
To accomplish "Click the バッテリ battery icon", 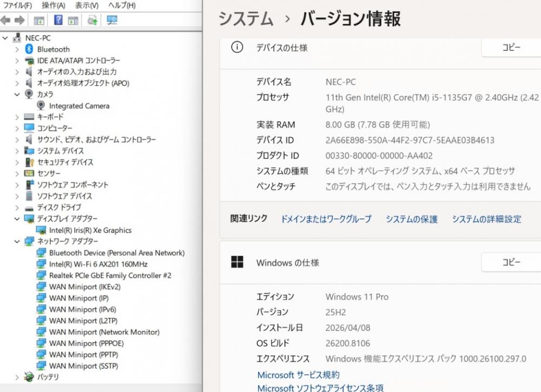I will (29, 377).
